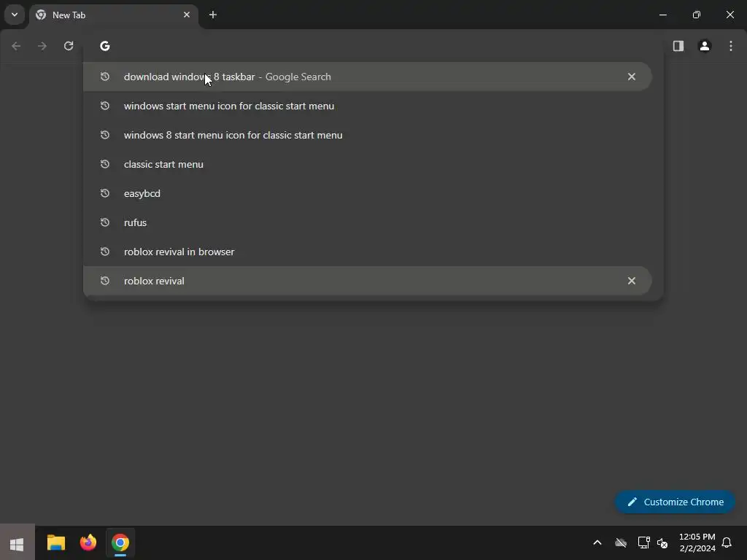Viewport: 747px width, 560px height.
Task: Pick classic start menu suggestion
Action: tap(368, 164)
